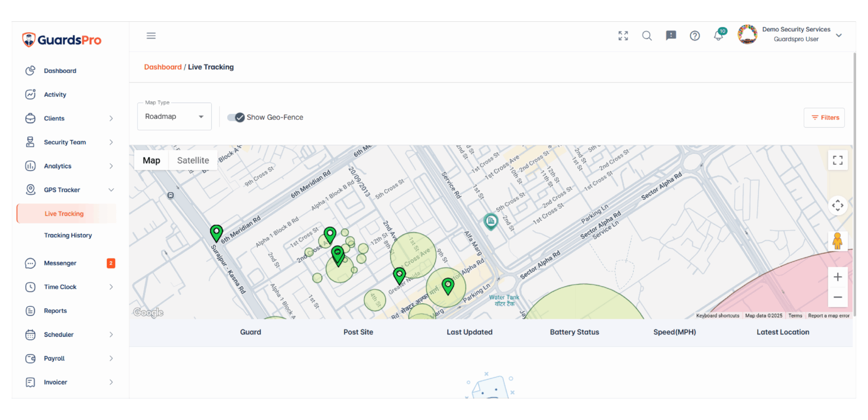Click the Reports document icon
Image resolution: width=868 pixels, height=420 pixels.
coord(31,311)
